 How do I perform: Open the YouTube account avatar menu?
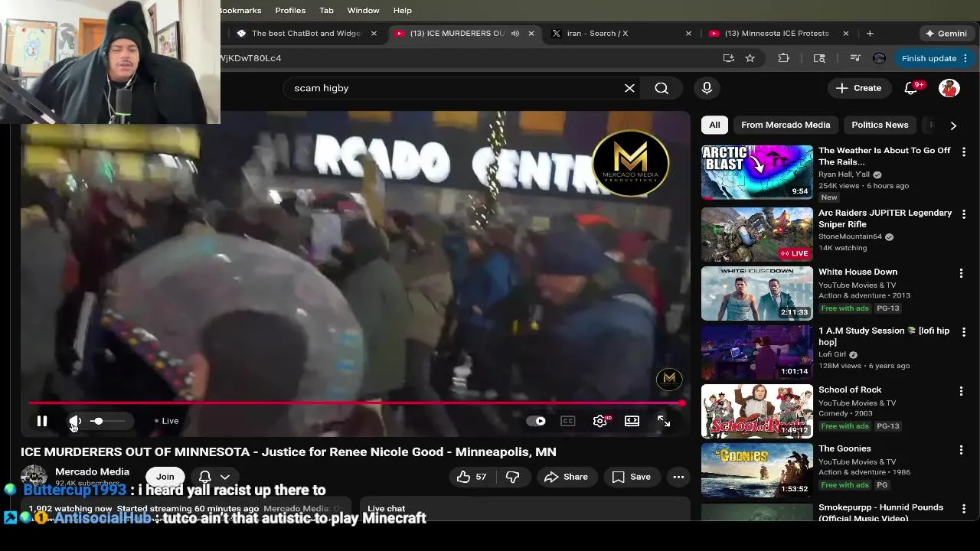click(x=949, y=88)
